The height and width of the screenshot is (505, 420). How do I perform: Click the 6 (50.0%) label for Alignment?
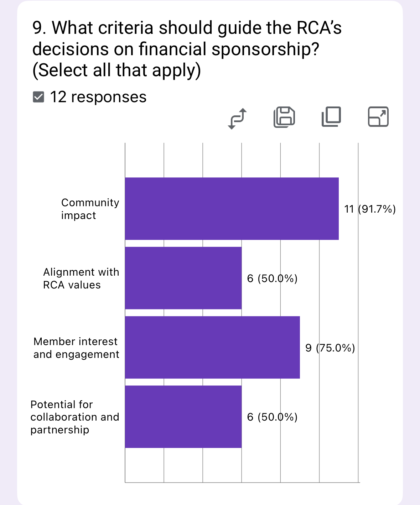pyautogui.click(x=272, y=278)
